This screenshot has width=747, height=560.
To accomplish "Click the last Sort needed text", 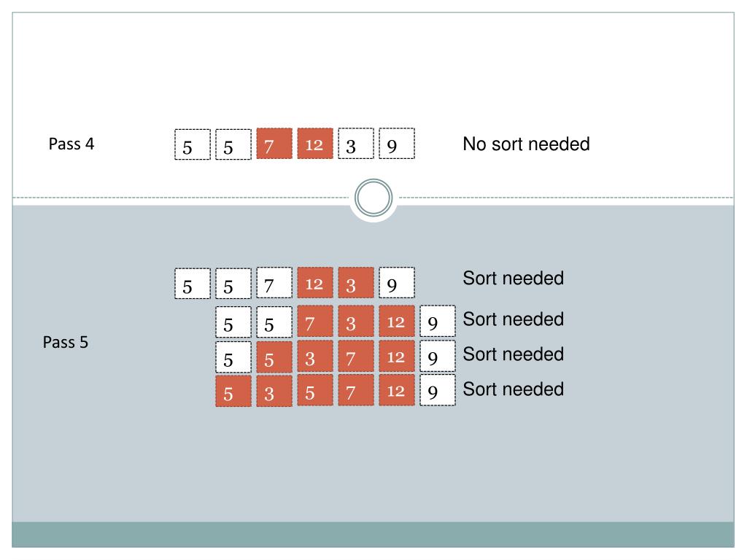I will tap(514, 389).
